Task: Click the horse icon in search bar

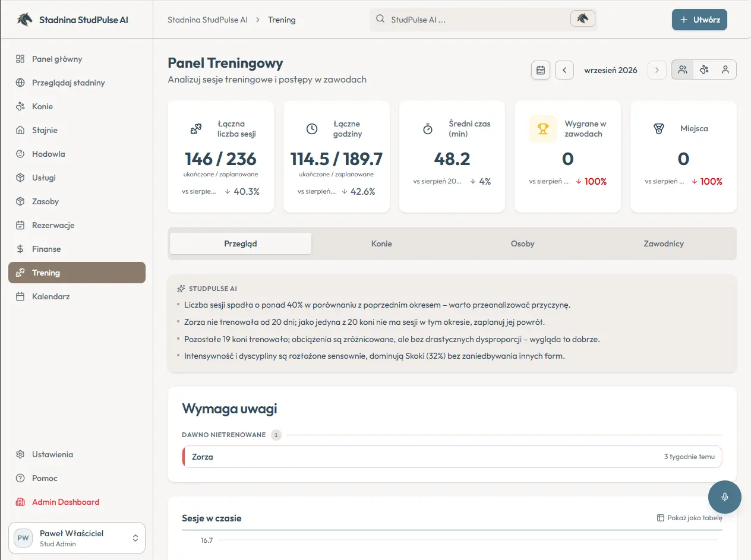Action: pos(582,19)
